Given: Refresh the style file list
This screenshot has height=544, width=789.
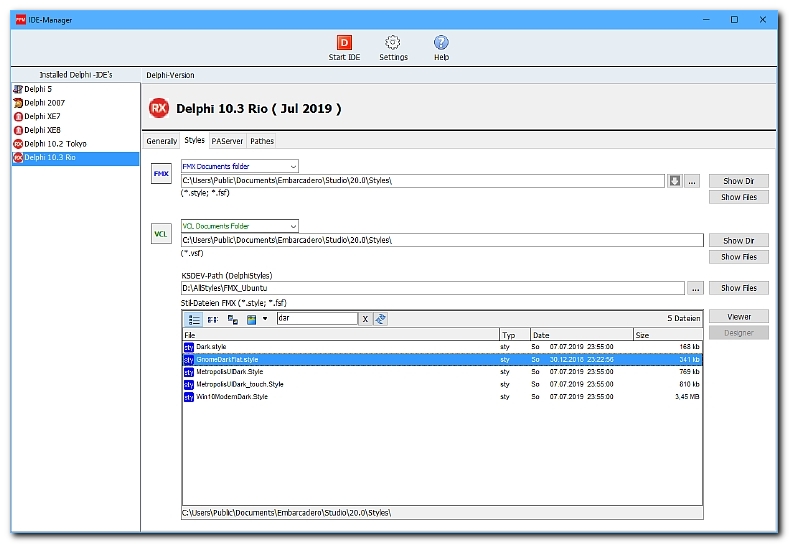Looking at the screenshot, I should [x=380, y=319].
